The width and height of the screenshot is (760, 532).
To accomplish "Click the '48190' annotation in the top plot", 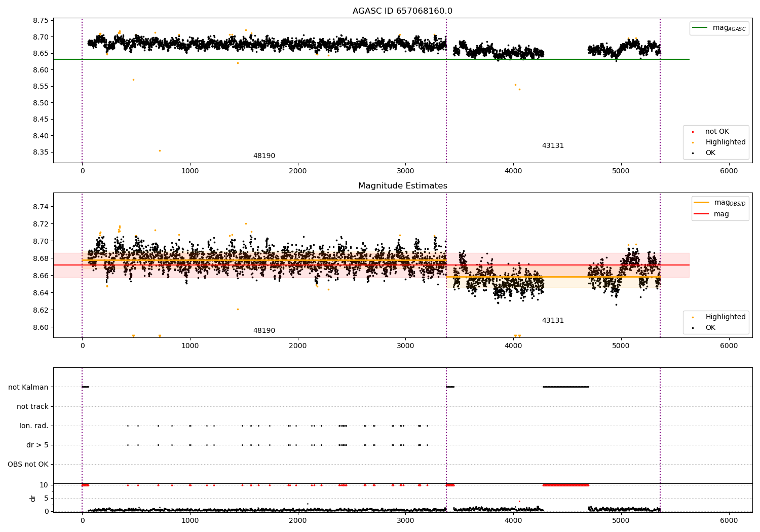I will point(264,156).
